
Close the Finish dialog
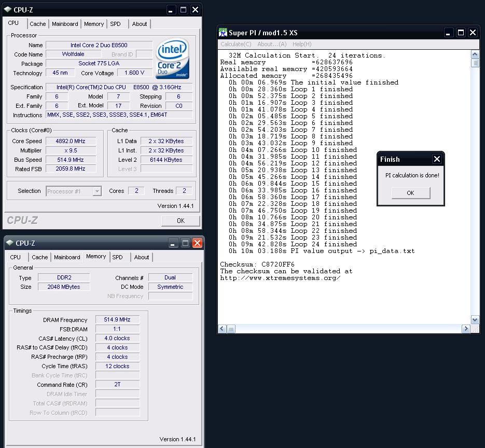(x=437, y=159)
